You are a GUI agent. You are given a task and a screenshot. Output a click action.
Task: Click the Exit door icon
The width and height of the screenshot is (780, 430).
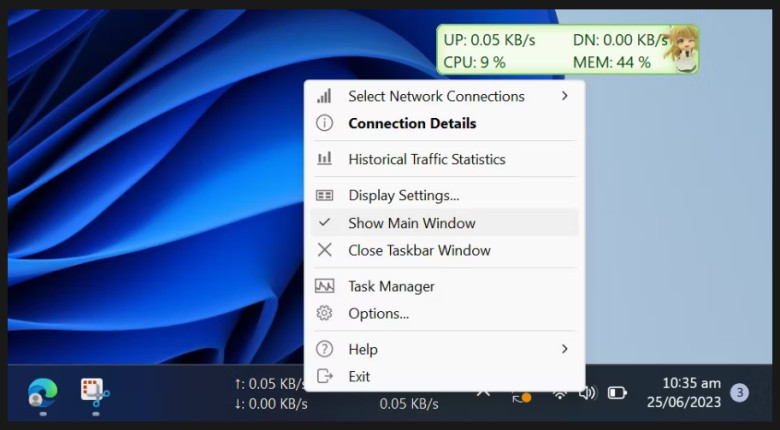coord(324,376)
